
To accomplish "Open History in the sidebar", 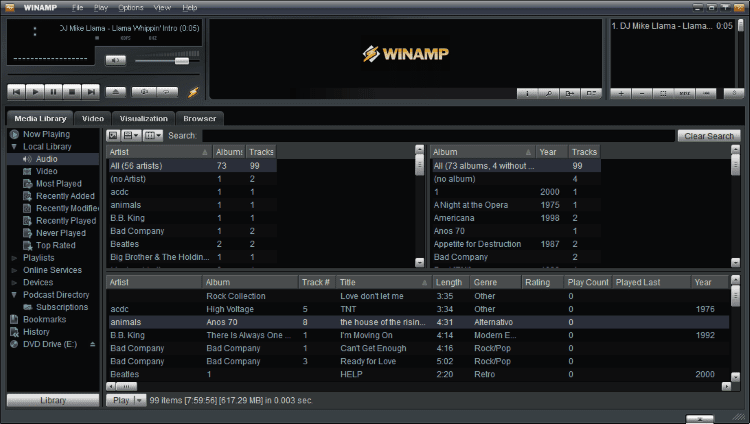I will tap(36, 332).
